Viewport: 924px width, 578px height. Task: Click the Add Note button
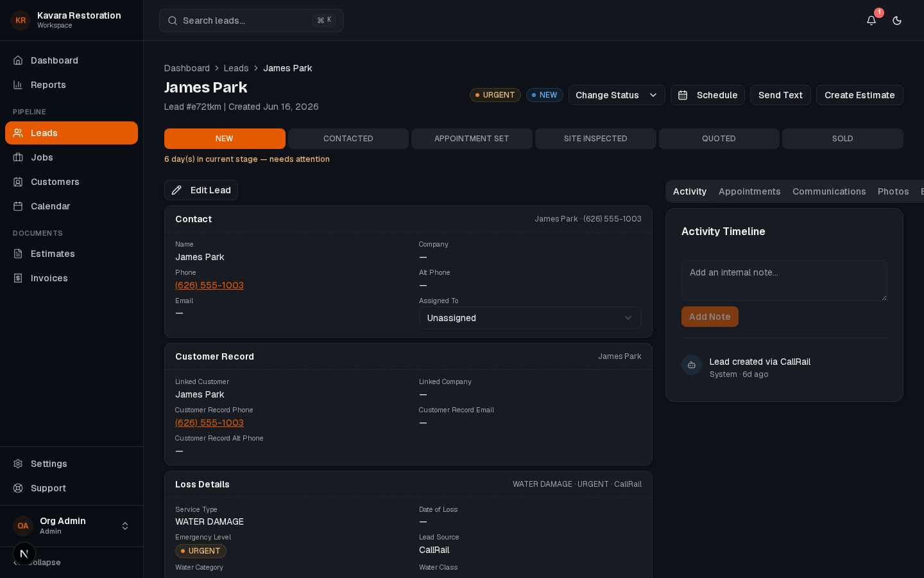click(x=710, y=317)
